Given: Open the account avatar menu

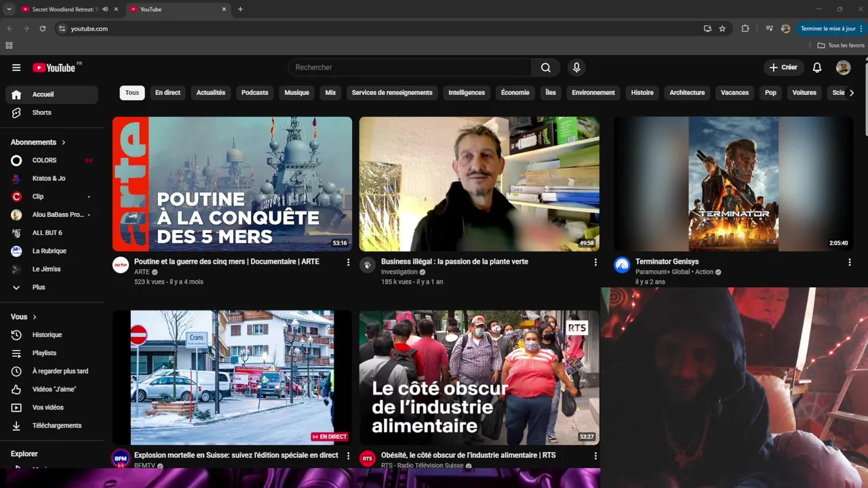Looking at the screenshot, I should pyautogui.click(x=843, y=67).
